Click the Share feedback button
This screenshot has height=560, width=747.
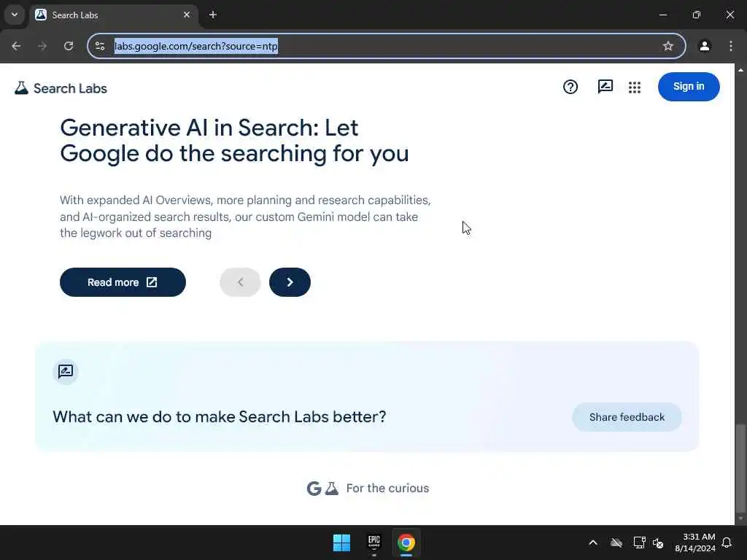627,417
